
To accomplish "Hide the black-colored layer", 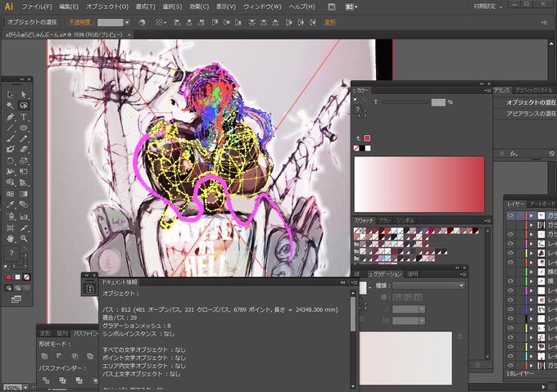I will 510,318.
